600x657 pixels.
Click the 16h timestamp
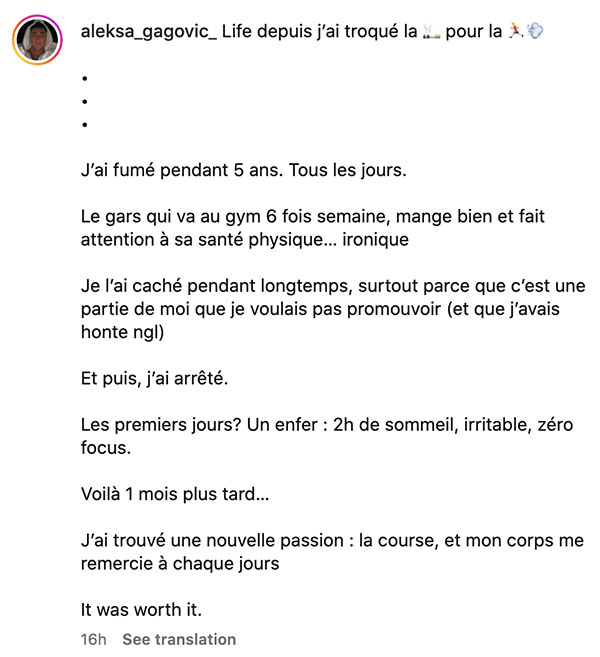tap(93, 639)
